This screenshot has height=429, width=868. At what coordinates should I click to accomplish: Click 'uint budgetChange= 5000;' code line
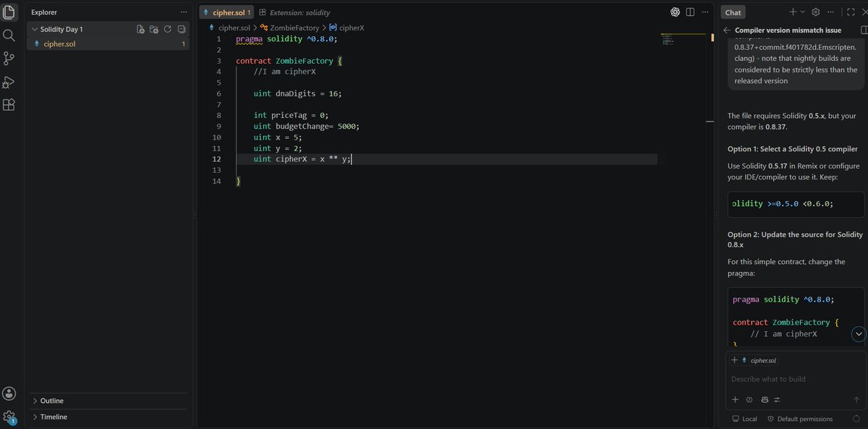click(307, 126)
